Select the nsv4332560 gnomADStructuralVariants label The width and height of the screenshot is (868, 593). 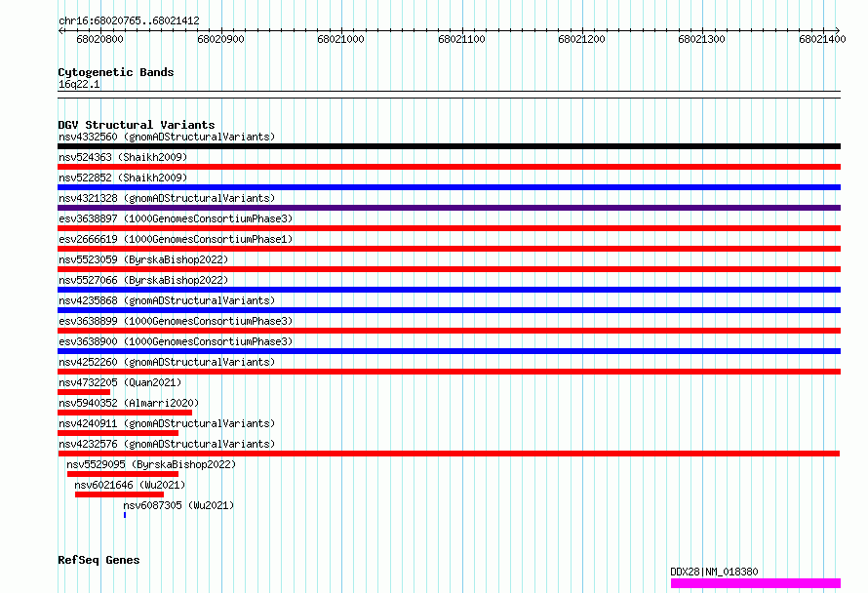click(x=167, y=137)
